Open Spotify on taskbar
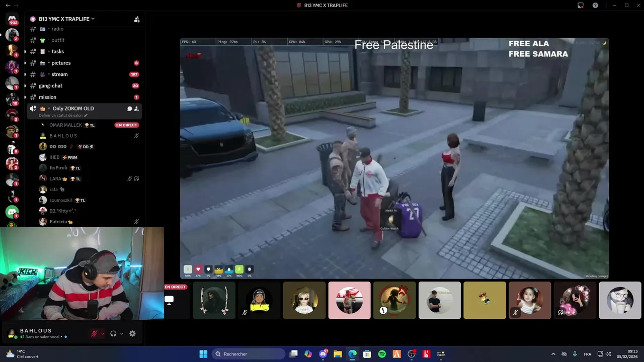Image resolution: width=644 pixels, height=362 pixels. (382, 354)
